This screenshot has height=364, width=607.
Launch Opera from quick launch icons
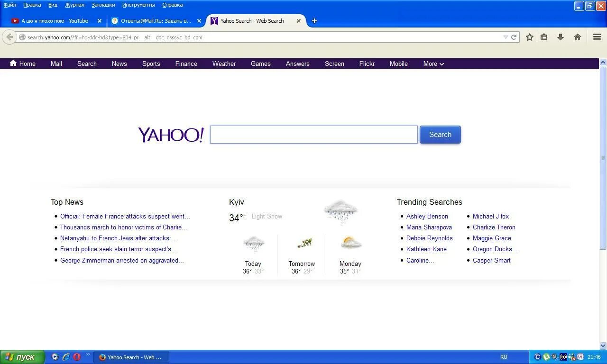click(x=77, y=357)
